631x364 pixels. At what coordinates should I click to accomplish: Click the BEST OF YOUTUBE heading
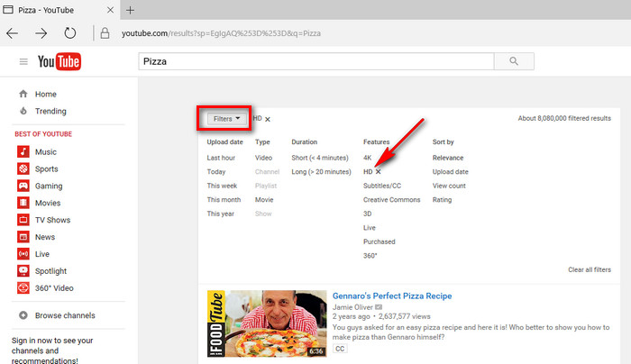(x=43, y=134)
